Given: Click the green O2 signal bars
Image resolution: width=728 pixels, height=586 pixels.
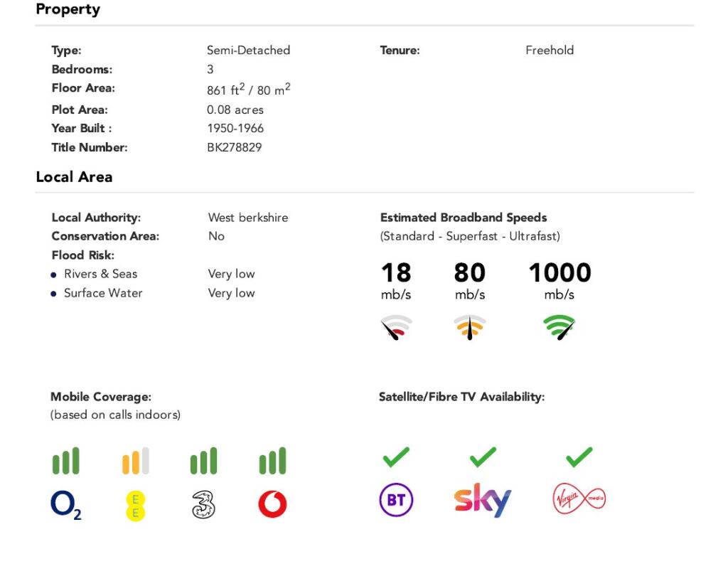Looking at the screenshot, I should pyautogui.click(x=66, y=461).
